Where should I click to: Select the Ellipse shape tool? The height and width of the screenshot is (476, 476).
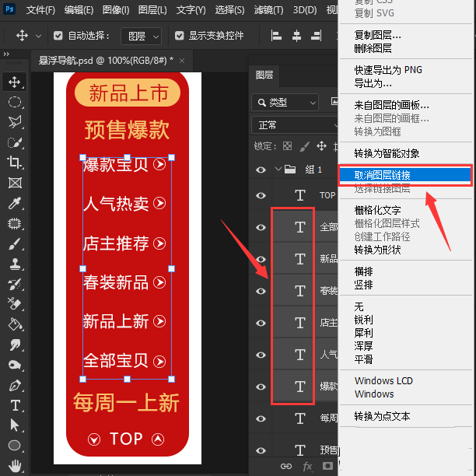14,446
